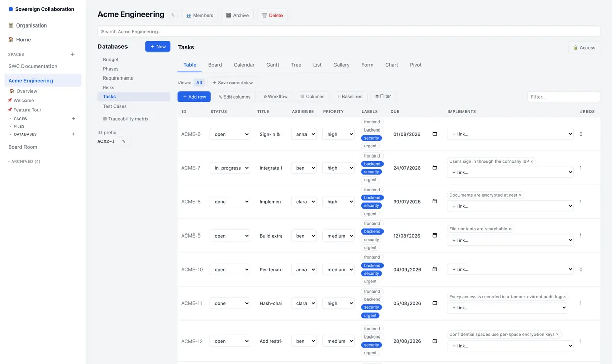Open the '+ link…' dropdown for ACME-10

click(510, 269)
